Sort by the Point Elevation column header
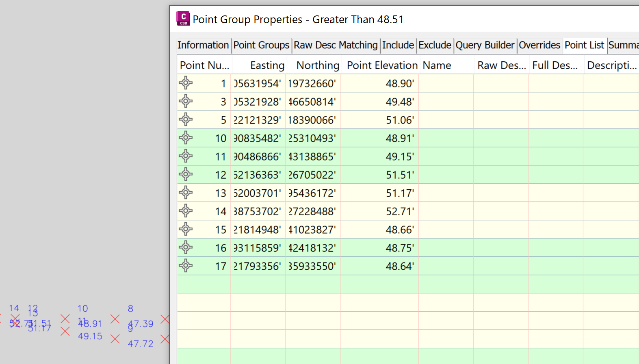The height and width of the screenshot is (364, 639). [x=380, y=65]
